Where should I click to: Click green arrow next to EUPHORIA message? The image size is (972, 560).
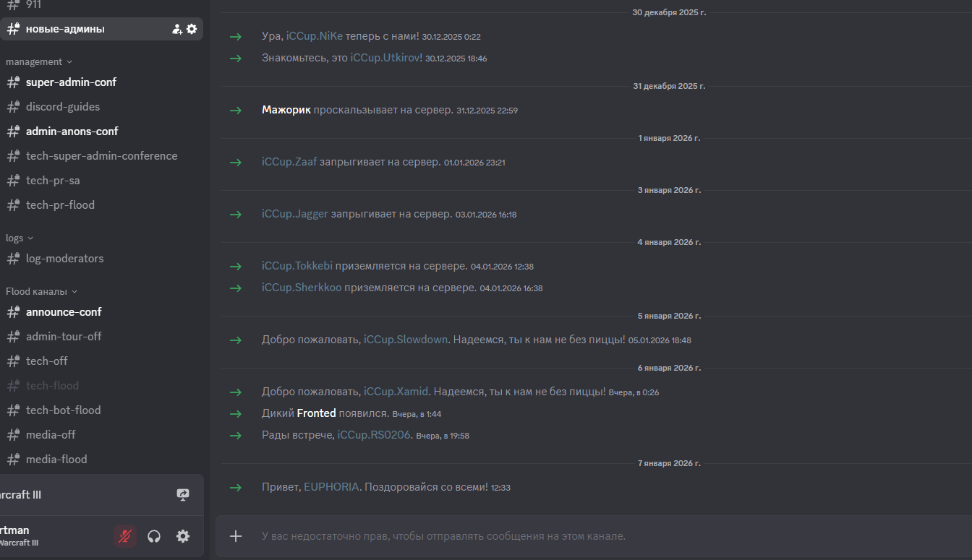(235, 488)
